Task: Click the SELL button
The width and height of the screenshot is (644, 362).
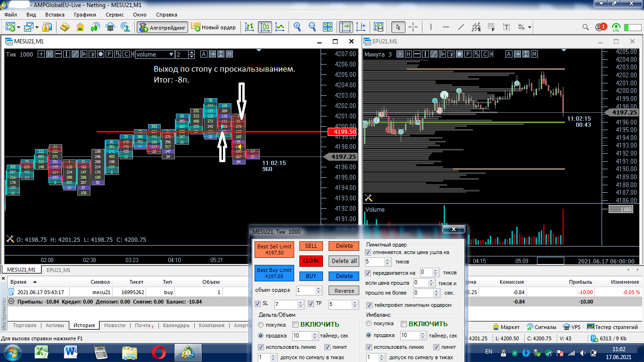Action: click(x=311, y=246)
